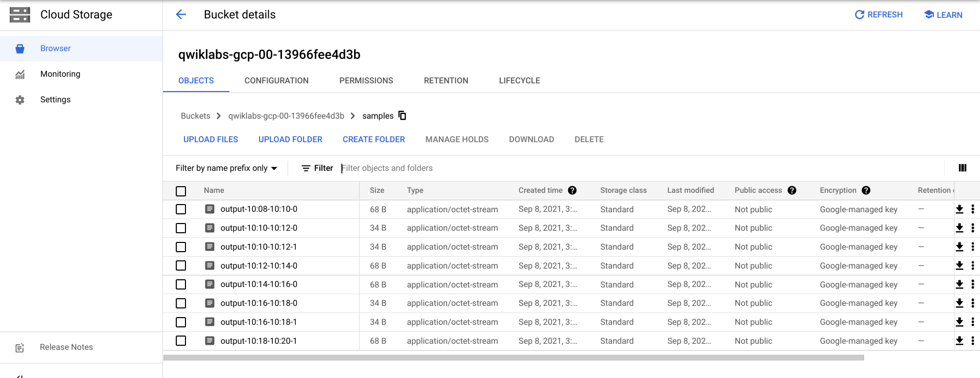Go back using the arrow icon

pyautogui.click(x=181, y=14)
